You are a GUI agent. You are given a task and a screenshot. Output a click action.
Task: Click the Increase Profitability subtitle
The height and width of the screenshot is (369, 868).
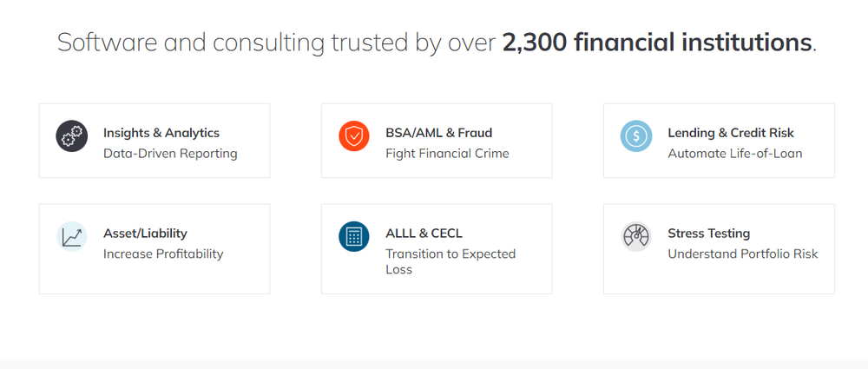pyautogui.click(x=163, y=254)
